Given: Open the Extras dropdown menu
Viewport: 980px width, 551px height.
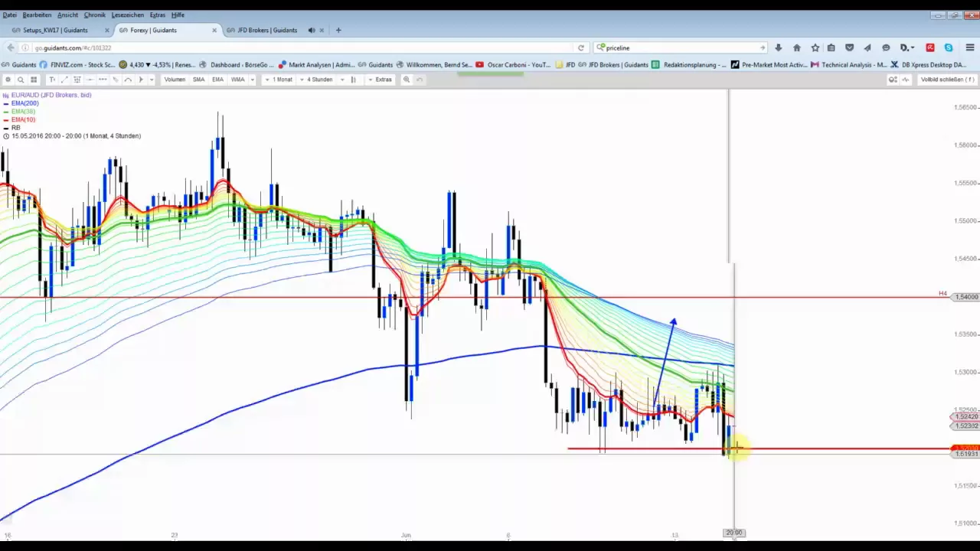Looking at the screenshot, I should [380, 80].
